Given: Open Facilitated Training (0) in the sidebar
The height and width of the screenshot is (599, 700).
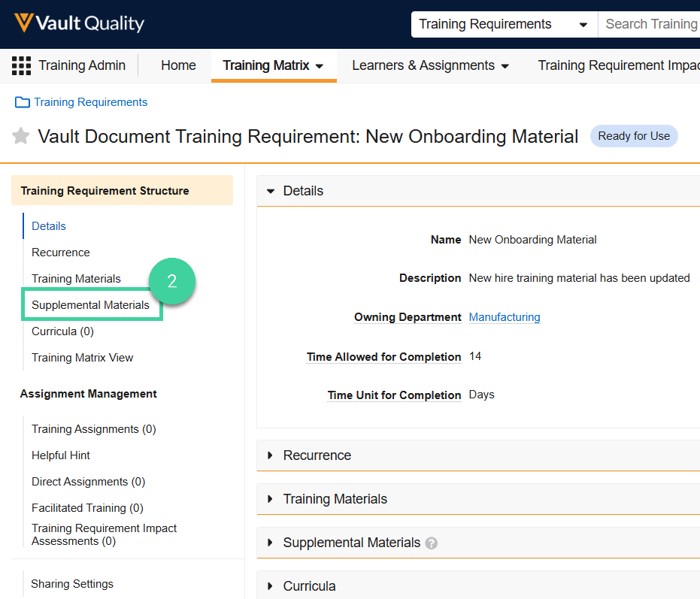Looking at the screenshot, I should click(x=87, y=508).
